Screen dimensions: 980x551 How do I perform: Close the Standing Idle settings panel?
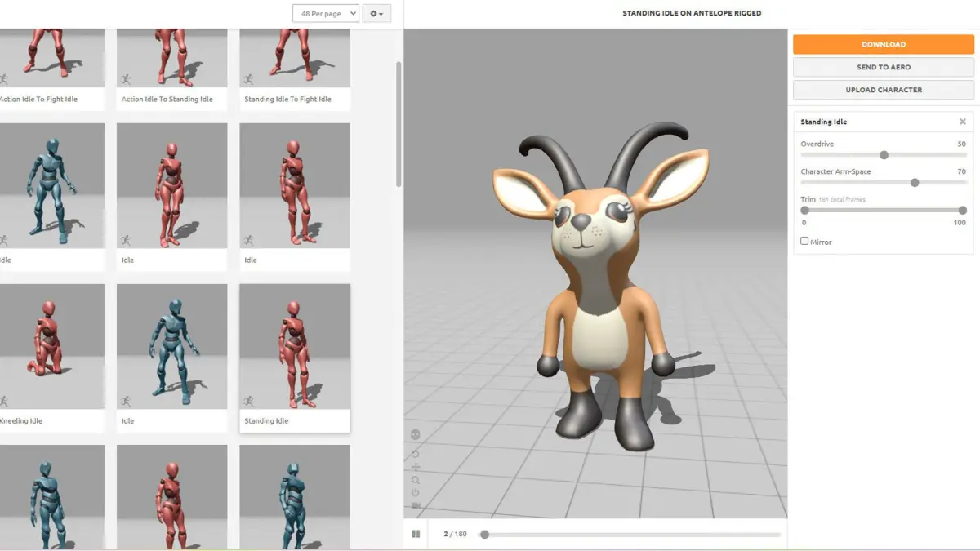pyautogui.click(x=962, y=122)
